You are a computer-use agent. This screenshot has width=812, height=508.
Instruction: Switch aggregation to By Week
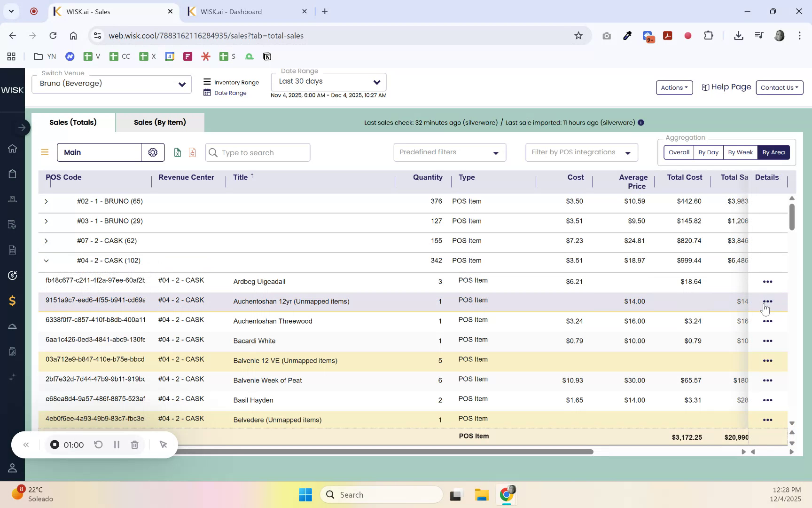point(740,152)
